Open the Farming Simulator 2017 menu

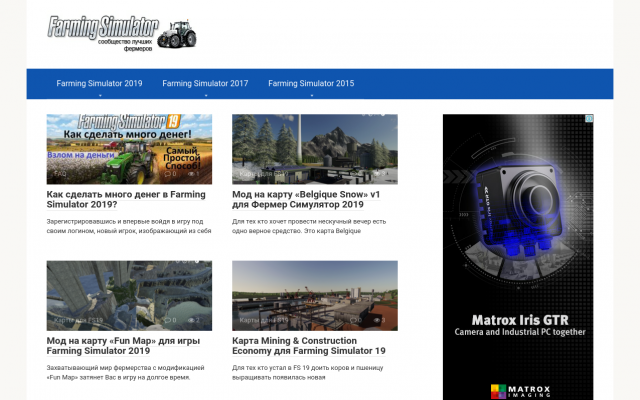(x=205, y=83)
